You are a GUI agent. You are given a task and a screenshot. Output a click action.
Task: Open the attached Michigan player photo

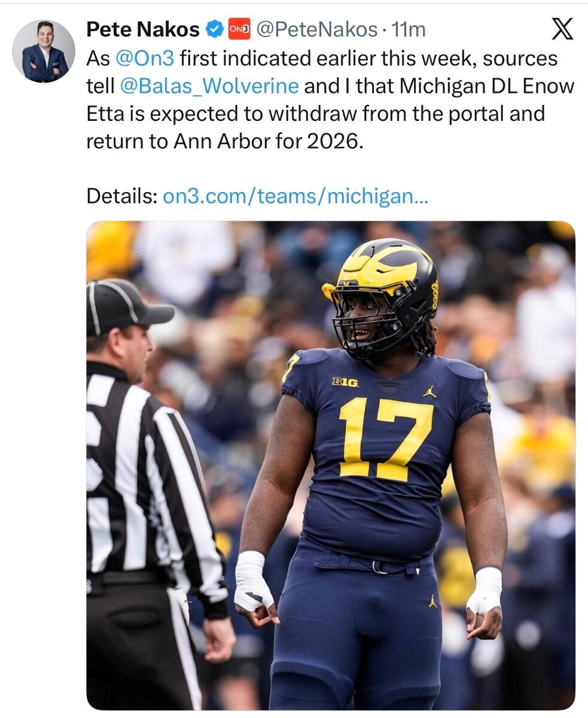(x=331, y=466)
